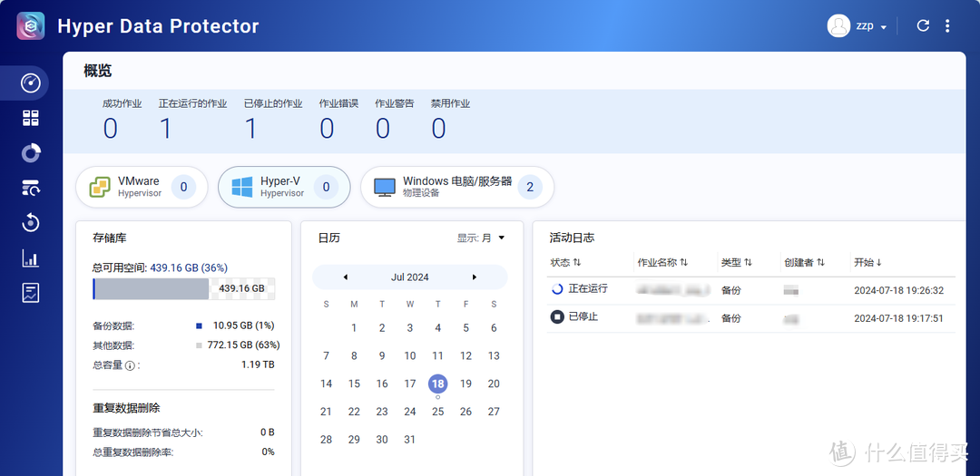Sort activity log by 开始 column
The image size is (980, 476).
point(868,262)
